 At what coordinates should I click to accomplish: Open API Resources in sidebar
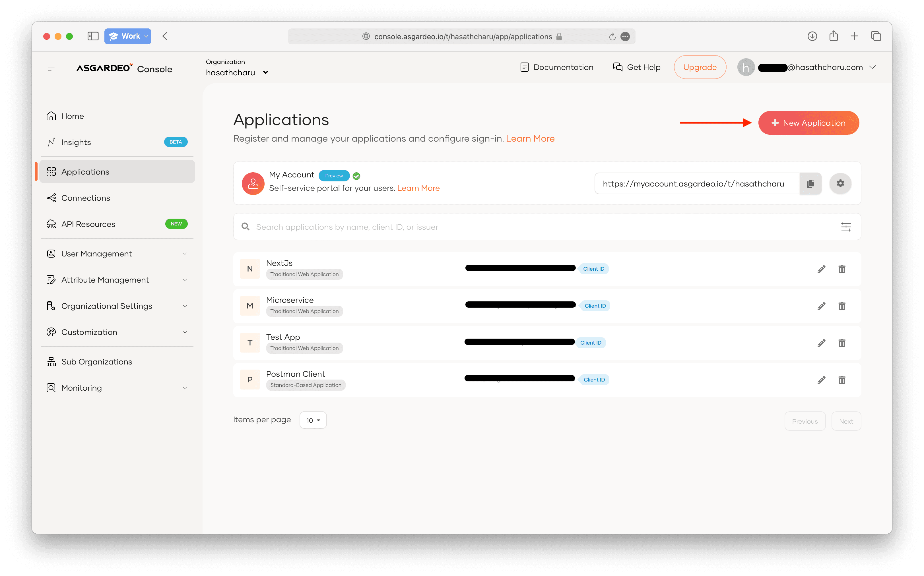click(117, 224)
